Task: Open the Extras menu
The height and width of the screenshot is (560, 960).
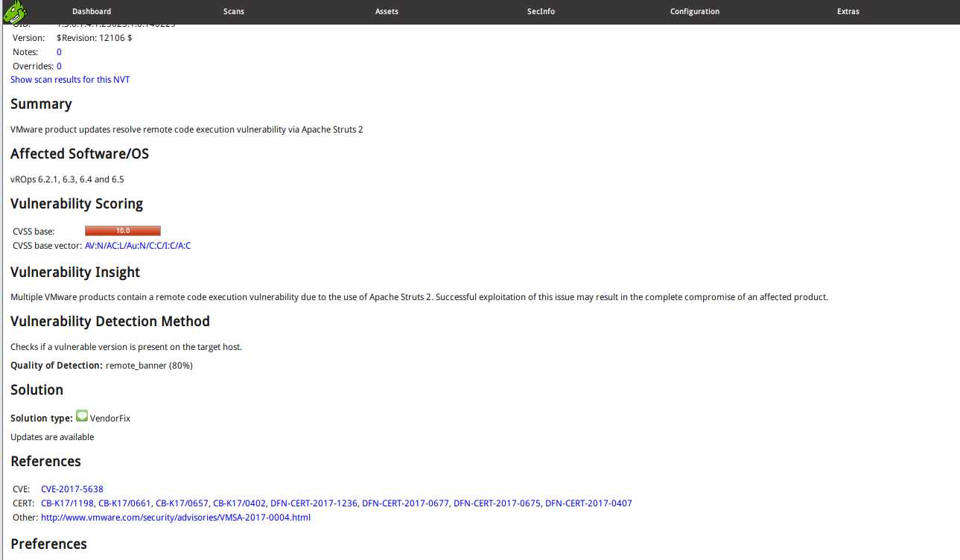Action: point(848,11)
